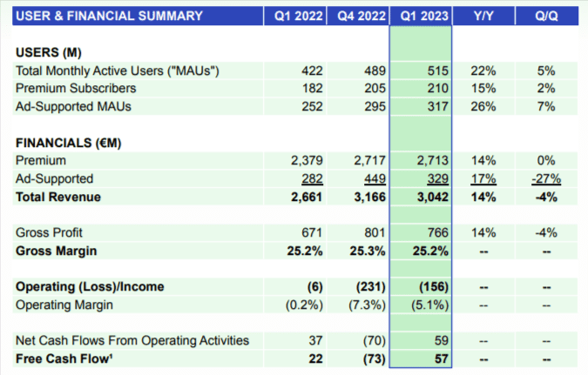Click Operating Margin value (5.1%)
Screen dimensions: 588x375
(x=430, y=305)
